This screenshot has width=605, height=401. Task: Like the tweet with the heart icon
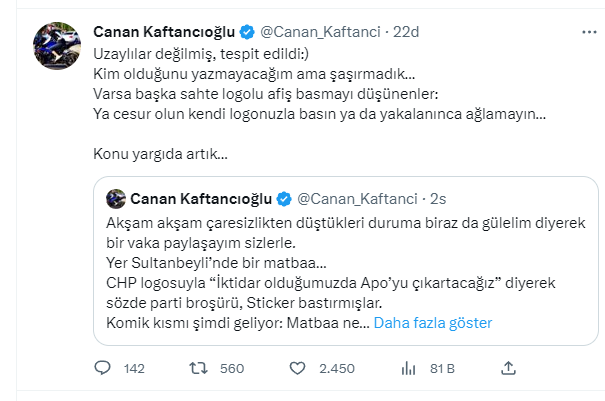pyautogui.click(x=296, y=368)
